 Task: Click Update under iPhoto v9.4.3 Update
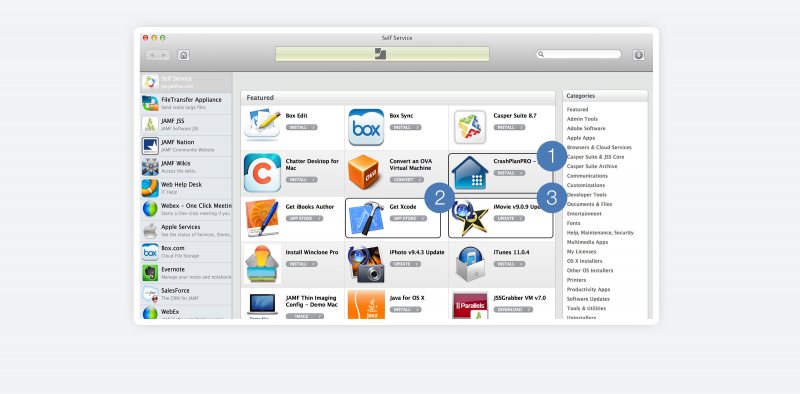(405, 264)
